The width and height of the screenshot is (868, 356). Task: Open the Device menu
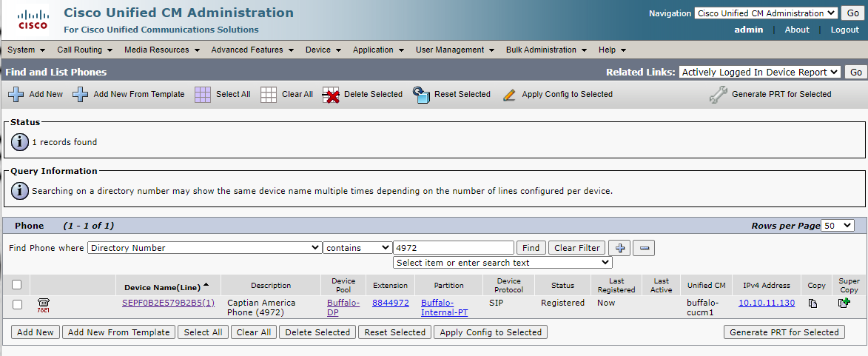coord(323,50)
